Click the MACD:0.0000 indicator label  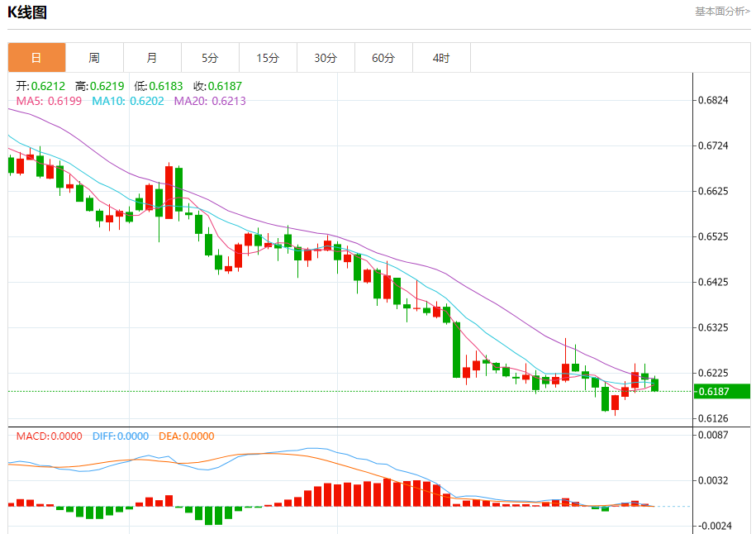click(x=50, y=436)
